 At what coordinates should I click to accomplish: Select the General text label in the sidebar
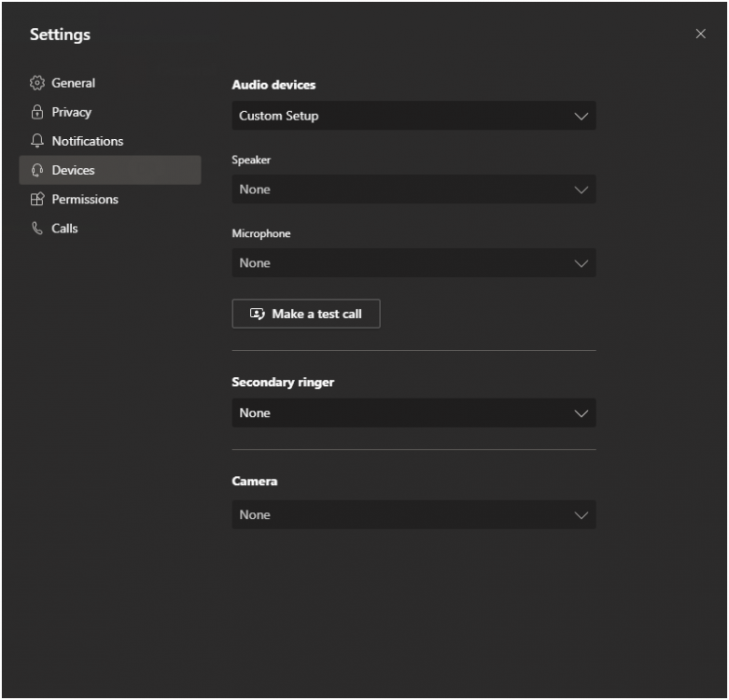tap(74, 83)
